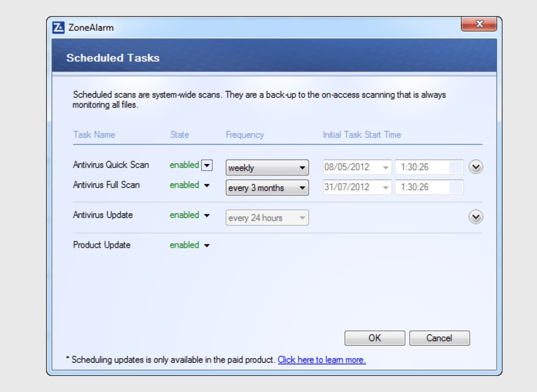Expand the Antivirus Quick Scan options chevron
The width and height of the screenshot is (537, 392).
tap(476, 167)
